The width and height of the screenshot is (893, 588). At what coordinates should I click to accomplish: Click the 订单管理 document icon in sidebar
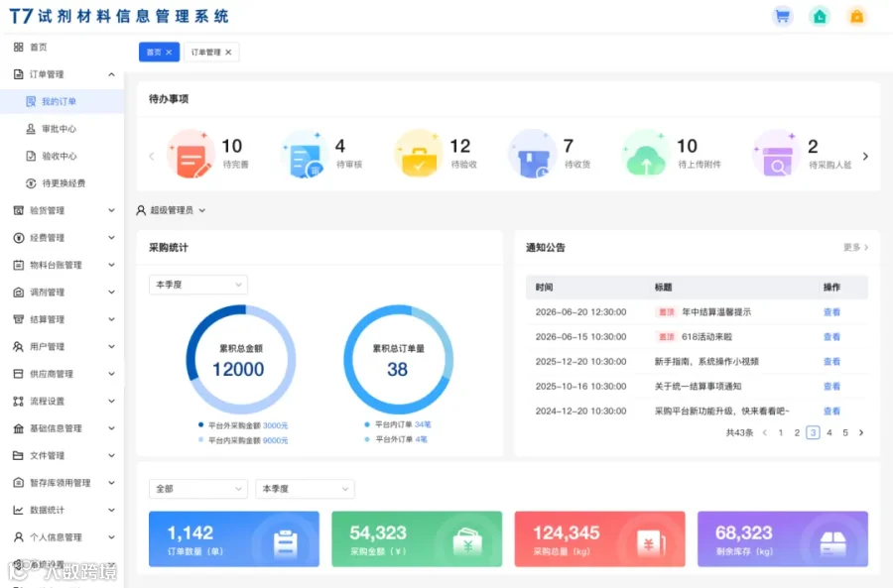coord(18,74)
